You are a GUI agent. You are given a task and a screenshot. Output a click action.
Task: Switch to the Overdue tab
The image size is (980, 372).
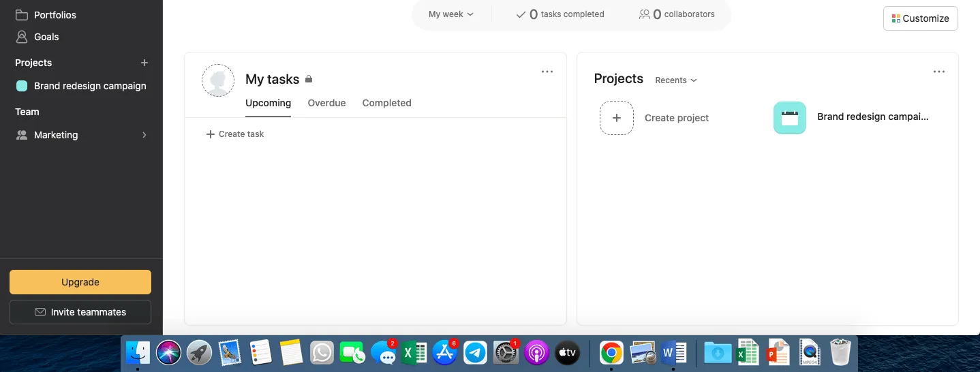tap(326, 103)
